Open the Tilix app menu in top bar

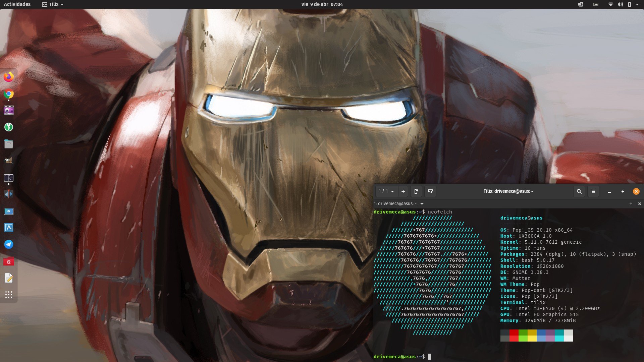tap(53, 4)
